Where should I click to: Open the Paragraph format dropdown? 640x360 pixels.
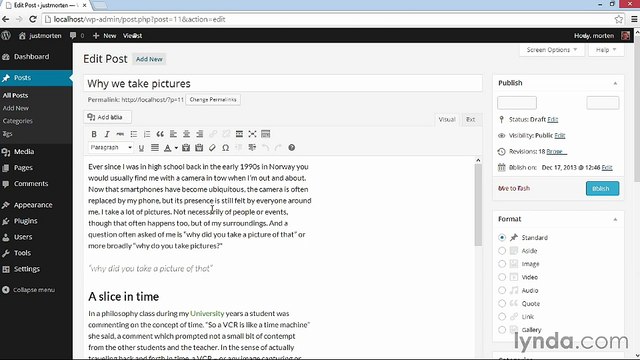click(111, 147)
